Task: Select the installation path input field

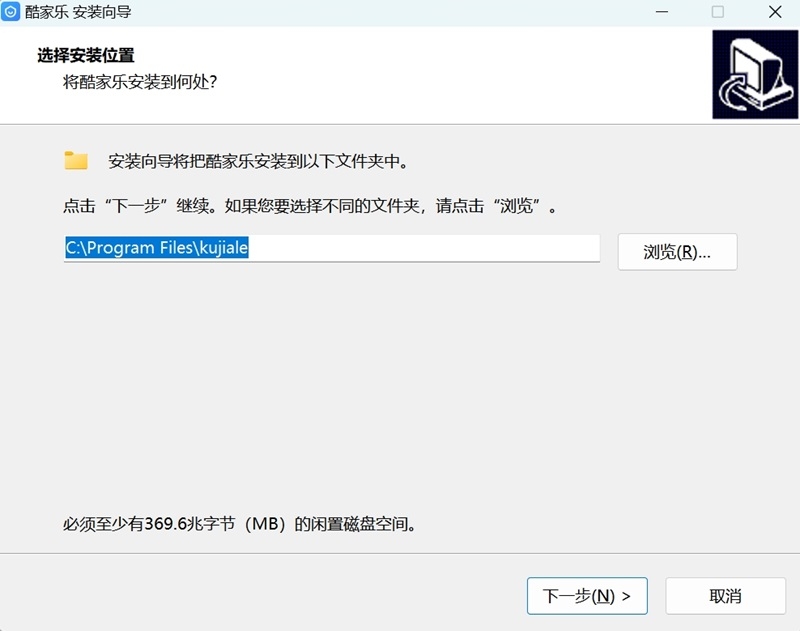Action: pos(330,248)
